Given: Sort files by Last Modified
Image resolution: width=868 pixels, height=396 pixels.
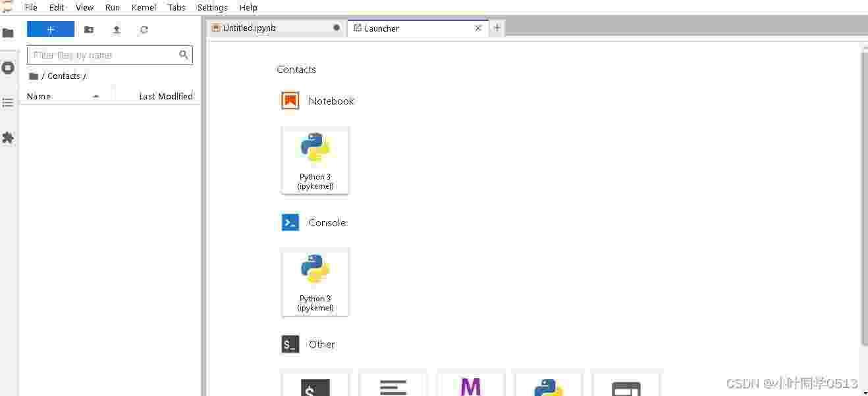Looking at the screenshot, I should [x=166, y=96].
